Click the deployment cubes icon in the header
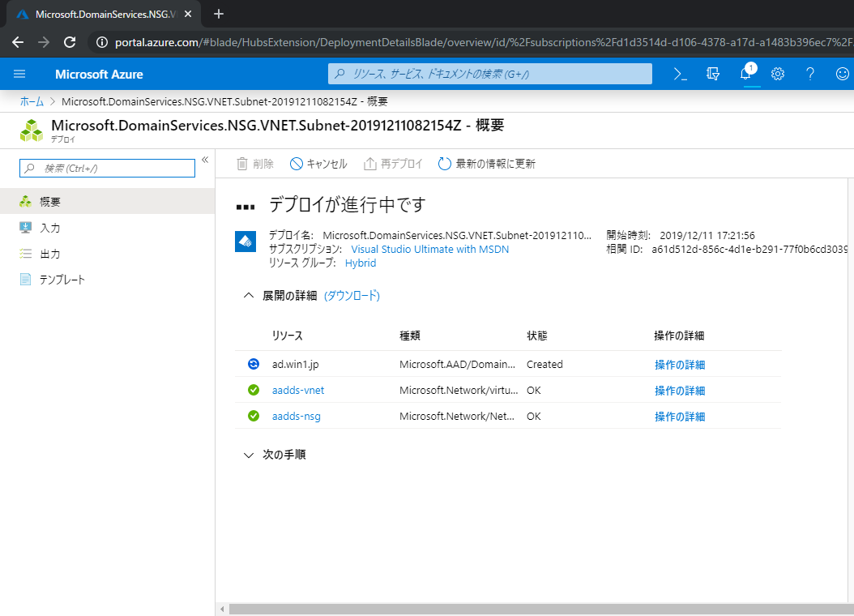 pos(32,130)
